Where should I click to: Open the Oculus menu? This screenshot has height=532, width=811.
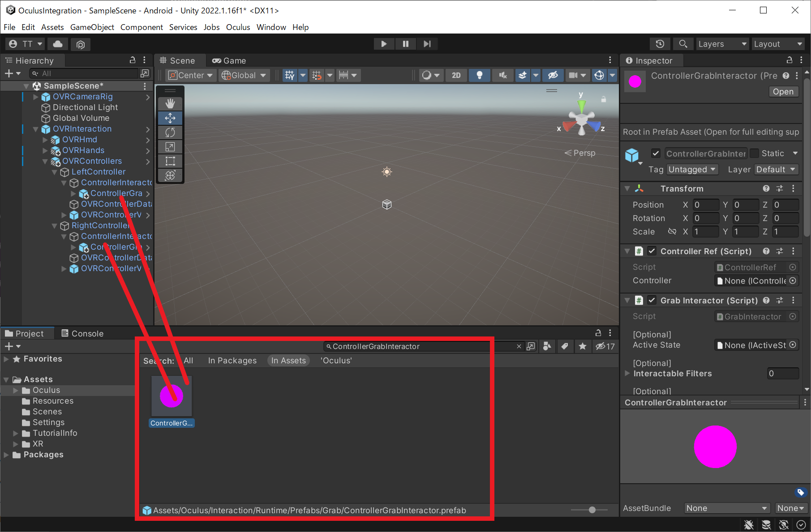coord(238,27)
